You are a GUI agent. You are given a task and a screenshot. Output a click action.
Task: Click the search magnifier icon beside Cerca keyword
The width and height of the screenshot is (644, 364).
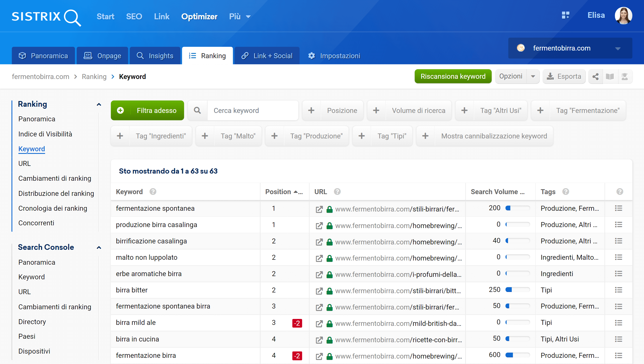click(197, 110)
